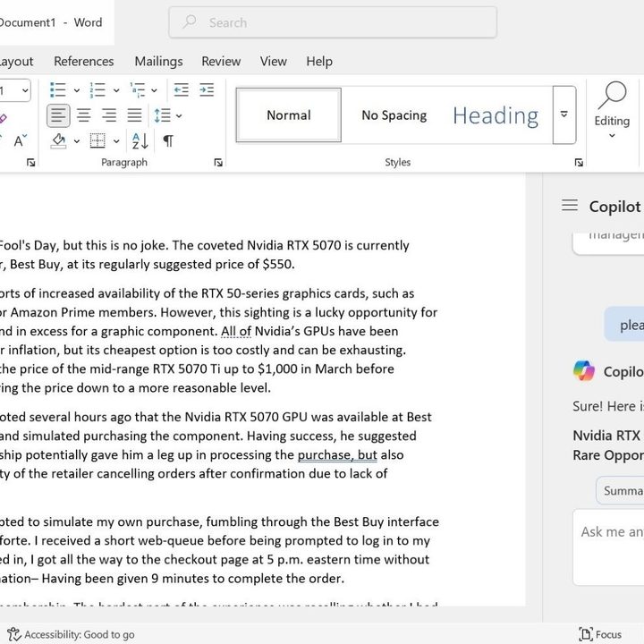Open numbering library dropdown arrow
The image size is (644, 644).
pyautogui.click(x=116, y=90)
